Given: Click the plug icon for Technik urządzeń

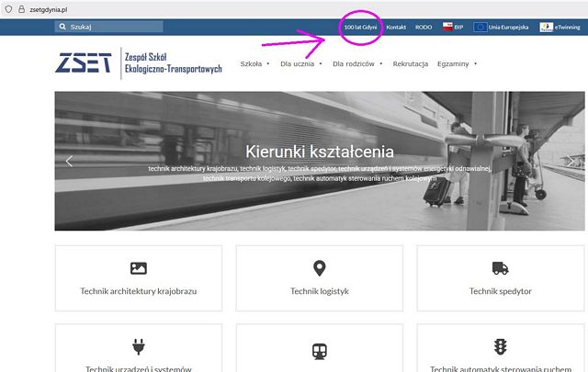Looking at the screenshot, I should tap(139, 347).
